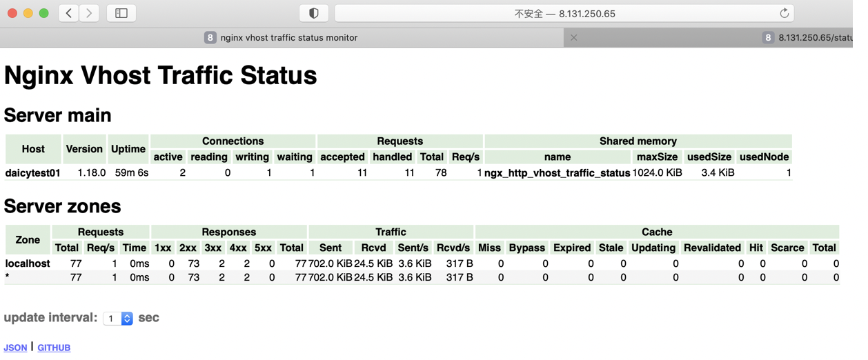
Task: Select Total requests value 78 in Server main
Action: 441,173
